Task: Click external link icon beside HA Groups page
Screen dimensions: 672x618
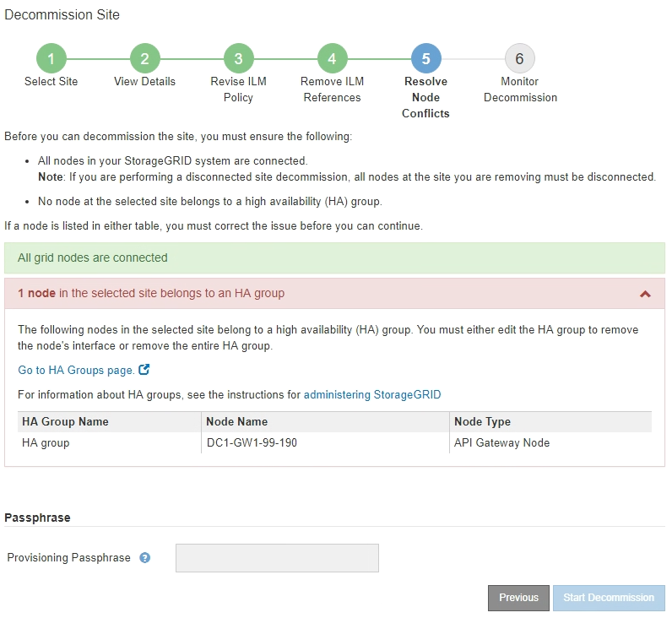Action: pos(144,370)
